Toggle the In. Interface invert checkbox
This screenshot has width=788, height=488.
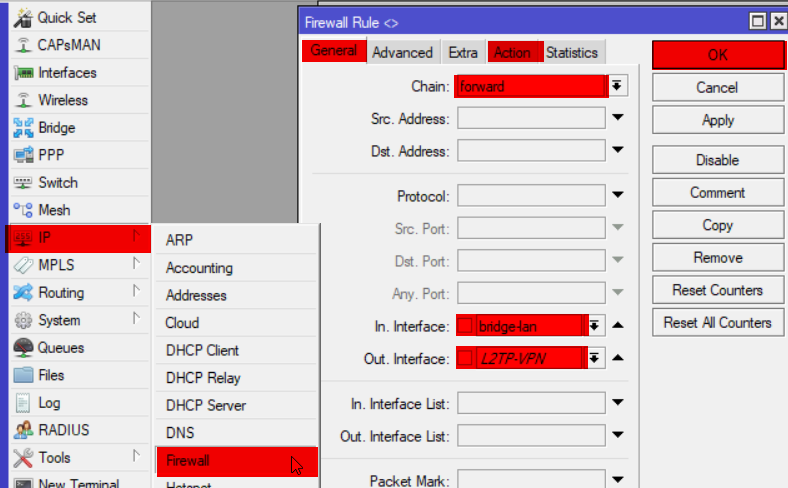[x=466, y=325]
